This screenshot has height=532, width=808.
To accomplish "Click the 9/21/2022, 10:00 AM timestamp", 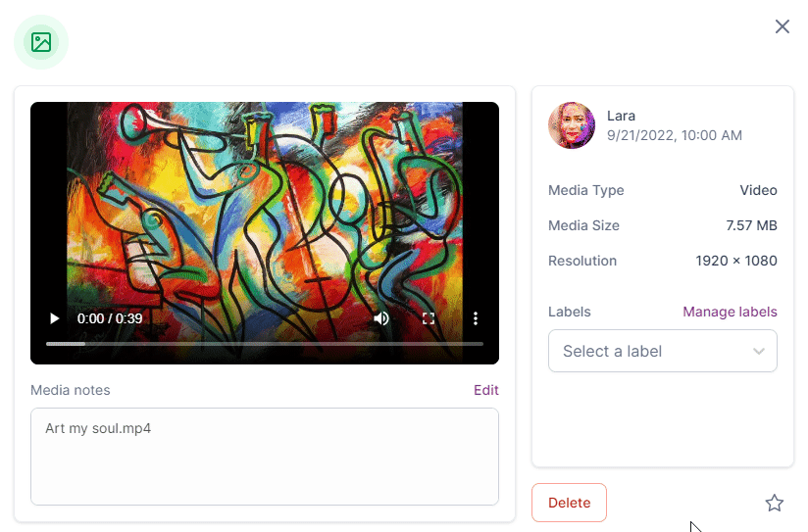I will [675, 135].
